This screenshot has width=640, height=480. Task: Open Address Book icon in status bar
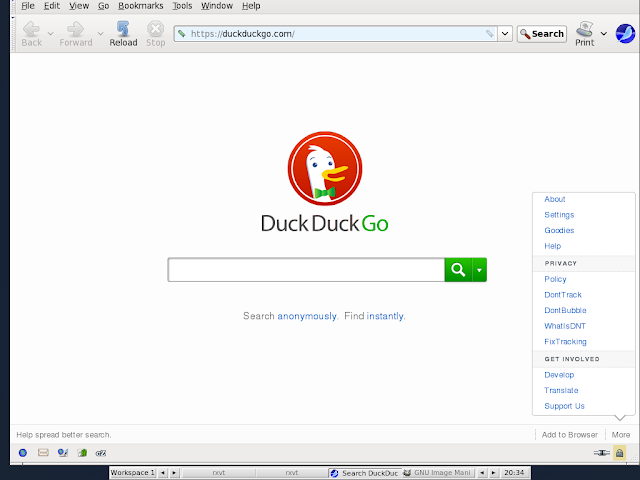pos(82,453)
